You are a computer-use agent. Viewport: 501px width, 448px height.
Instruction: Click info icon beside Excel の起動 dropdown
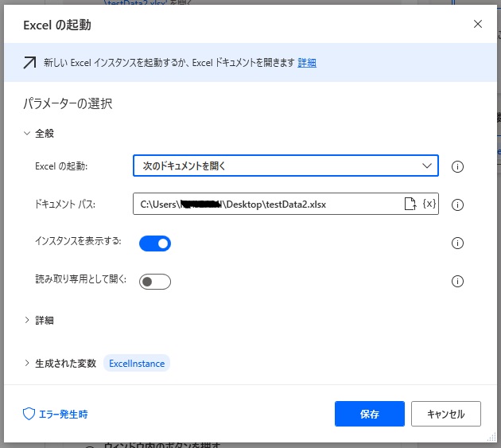click(x=457, y=167)
